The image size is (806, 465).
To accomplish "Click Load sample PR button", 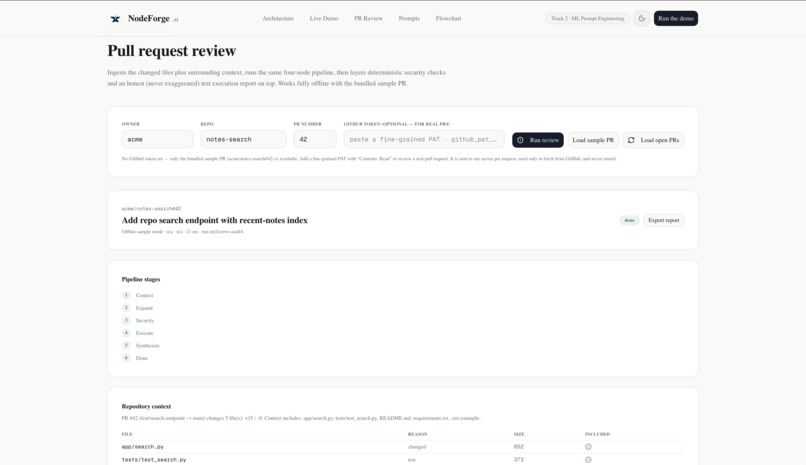I will 593,140.
